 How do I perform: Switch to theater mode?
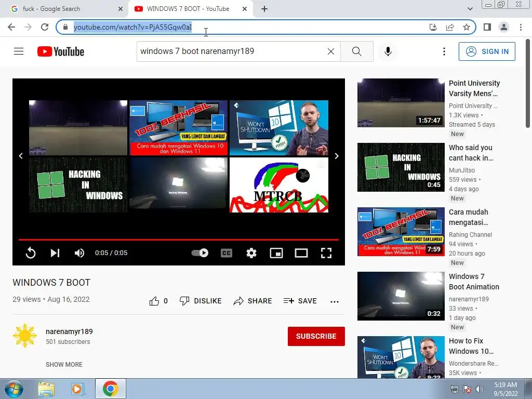(301, 253)
